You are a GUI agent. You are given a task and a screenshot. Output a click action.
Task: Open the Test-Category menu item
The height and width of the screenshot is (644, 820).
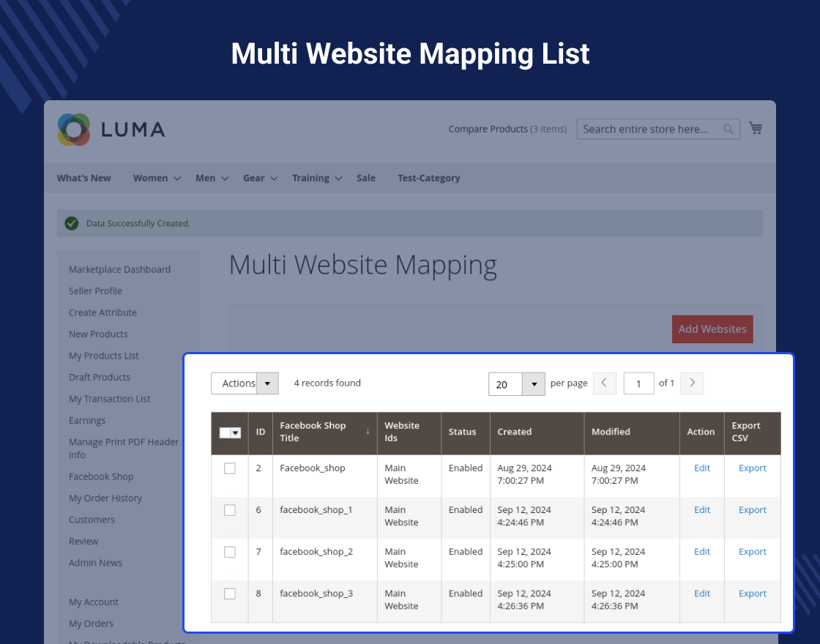point(429,179)
